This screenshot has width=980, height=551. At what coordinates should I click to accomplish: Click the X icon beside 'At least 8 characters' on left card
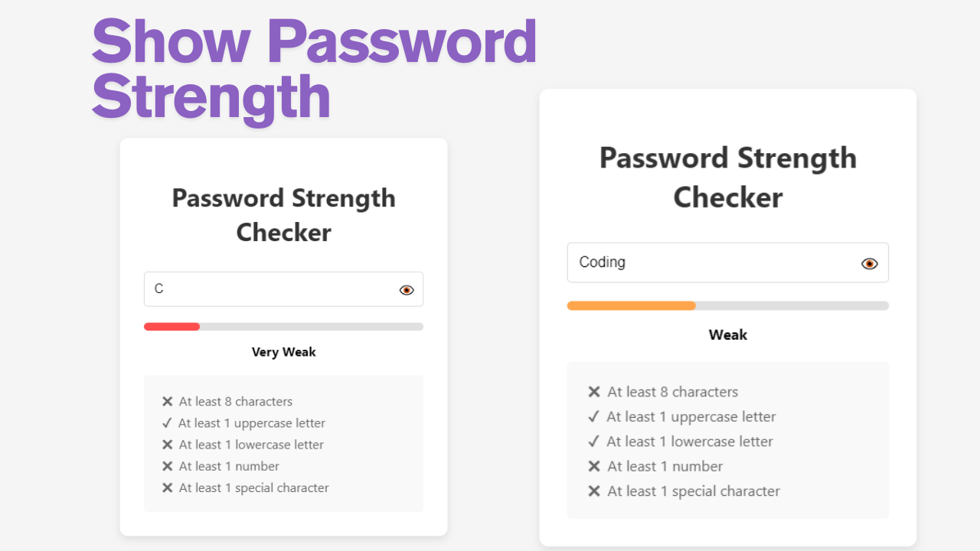coord(167,401)
